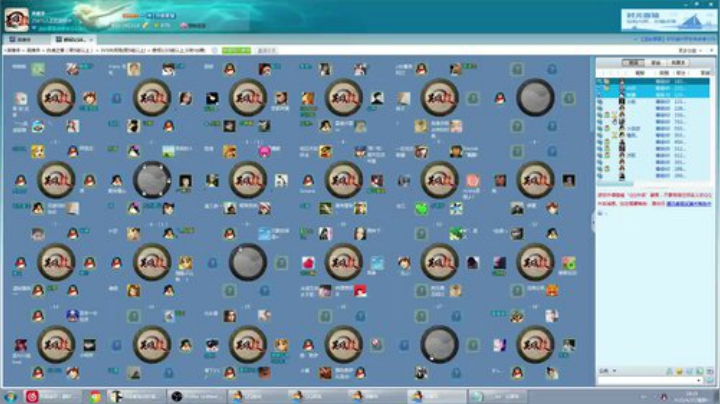Screen dimensions: 720x404
Task: Open the user profile avatar in the header
Action: pyautogui.click(x=17, y=18)
